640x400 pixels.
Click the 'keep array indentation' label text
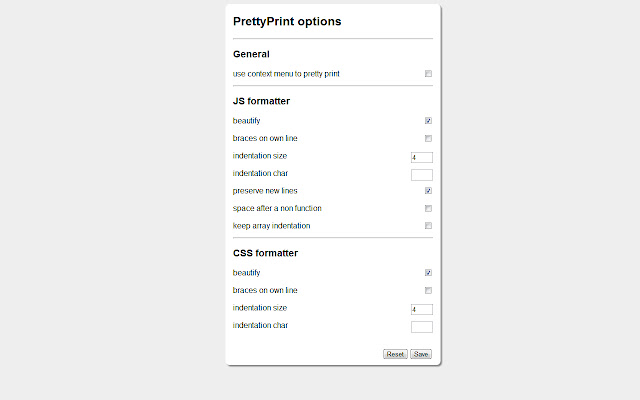click(x=271, y=226)
